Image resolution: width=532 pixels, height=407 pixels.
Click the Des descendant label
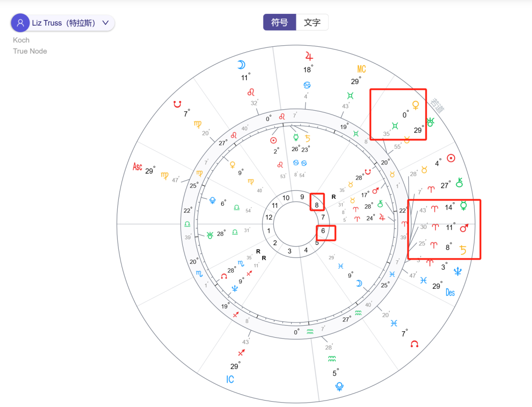[450, 292]
